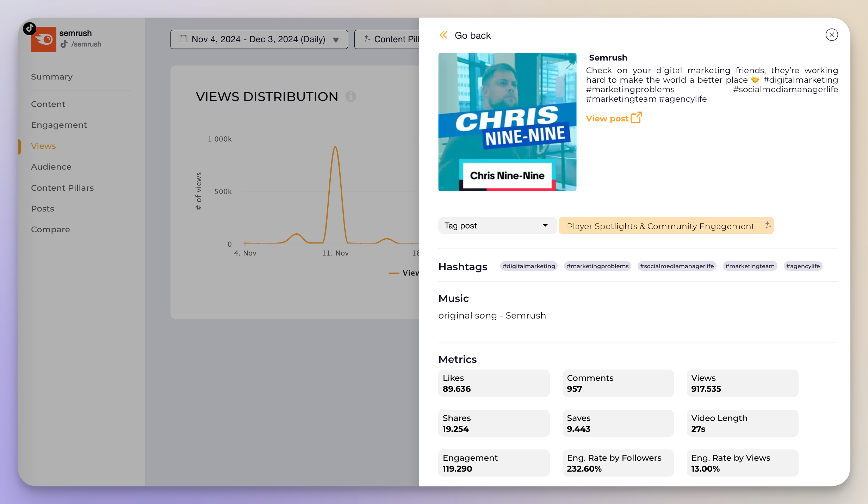The image size is (868, 504).
Task: Click the calendar icon in date selector
Action: (183, 39)
